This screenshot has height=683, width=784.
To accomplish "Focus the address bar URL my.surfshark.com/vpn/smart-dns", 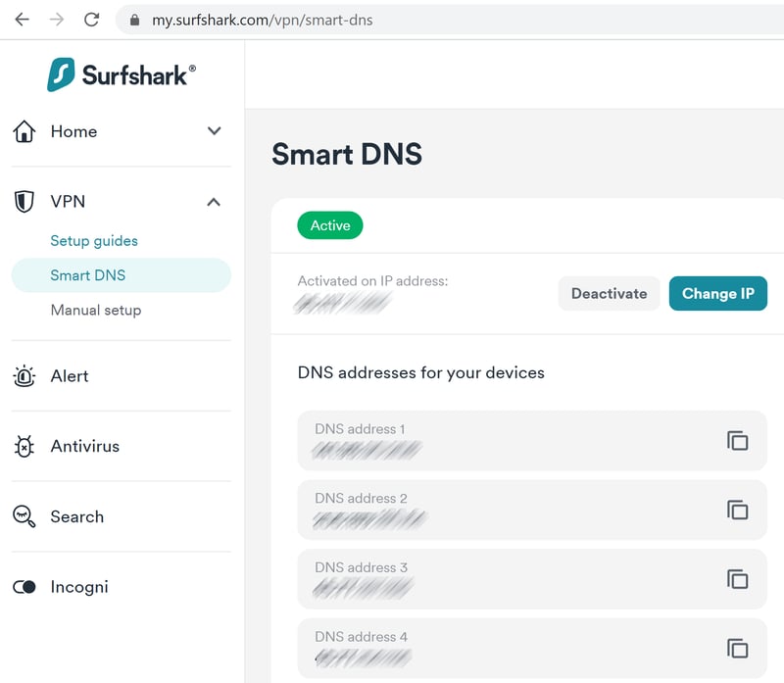I will tap(262, 20).
